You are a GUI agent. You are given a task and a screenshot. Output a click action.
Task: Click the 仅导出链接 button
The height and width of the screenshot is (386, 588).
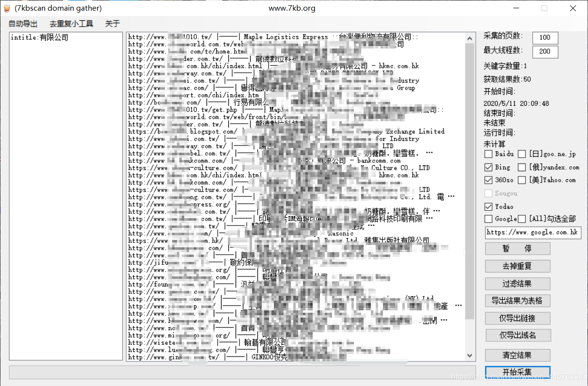(x=518, y=318)
